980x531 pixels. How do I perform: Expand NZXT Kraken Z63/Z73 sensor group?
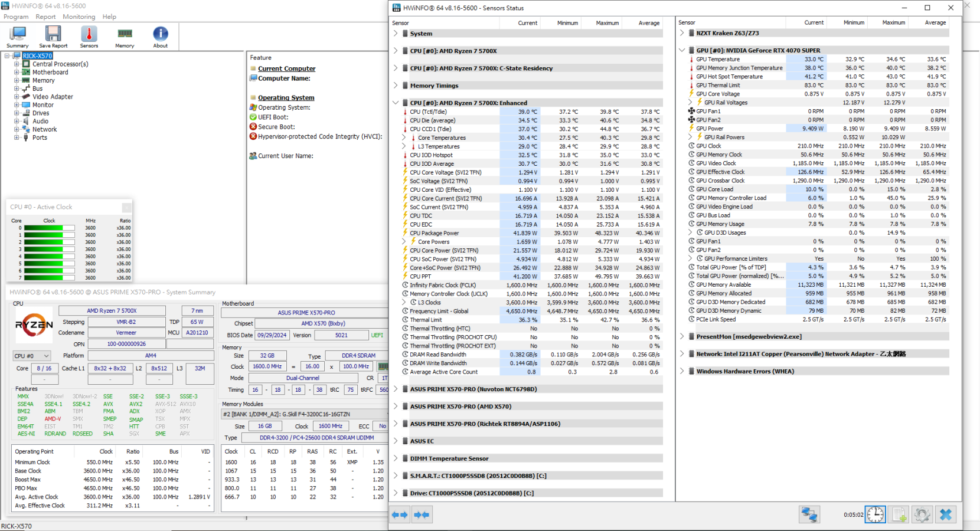tap(682, 33)
